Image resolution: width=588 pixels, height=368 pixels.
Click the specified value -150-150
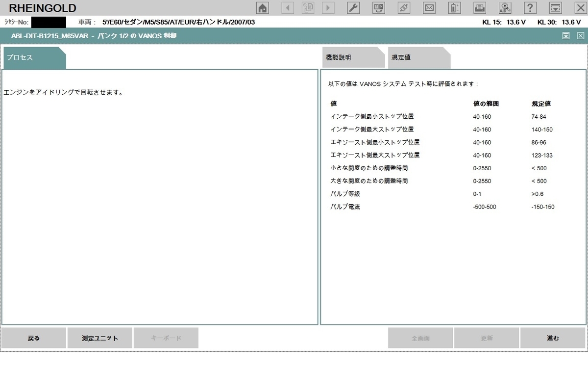pos(543,207)
